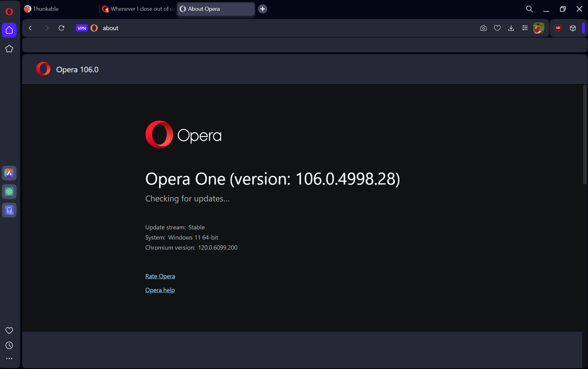Open the Extensions cube icon

(x=573, y=28)
